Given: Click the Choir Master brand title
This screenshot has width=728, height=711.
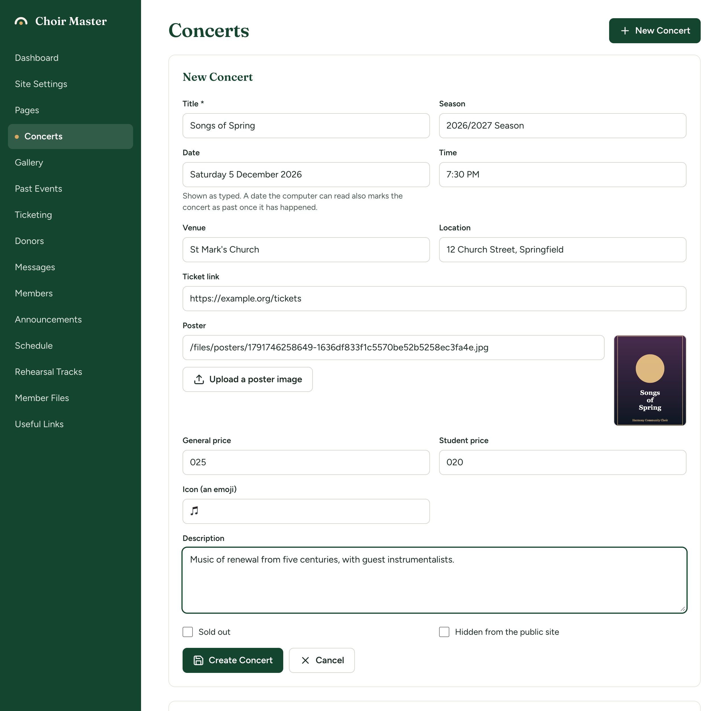Looking at the screenshot, I should pyautogui.click(x=71, y=21).
